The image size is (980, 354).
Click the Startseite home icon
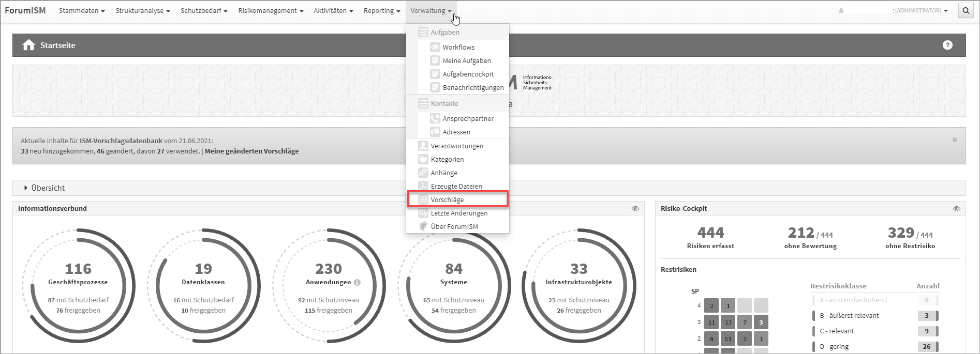click(29, 45)
